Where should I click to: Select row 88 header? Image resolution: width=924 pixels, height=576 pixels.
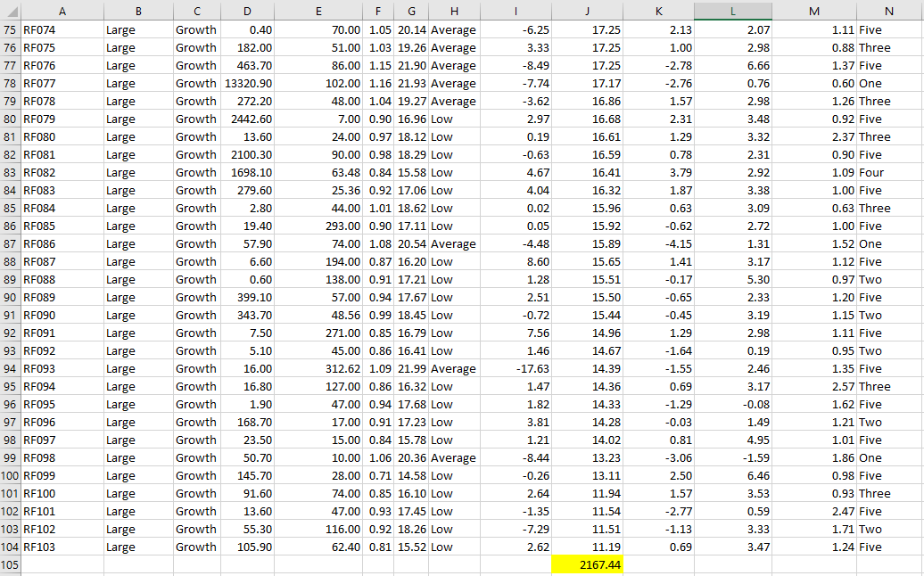[x=11, y=261]
